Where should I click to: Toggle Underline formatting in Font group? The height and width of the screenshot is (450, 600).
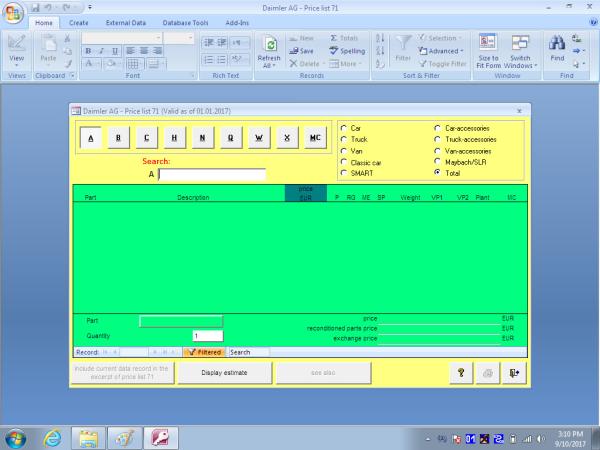[115, 51]
